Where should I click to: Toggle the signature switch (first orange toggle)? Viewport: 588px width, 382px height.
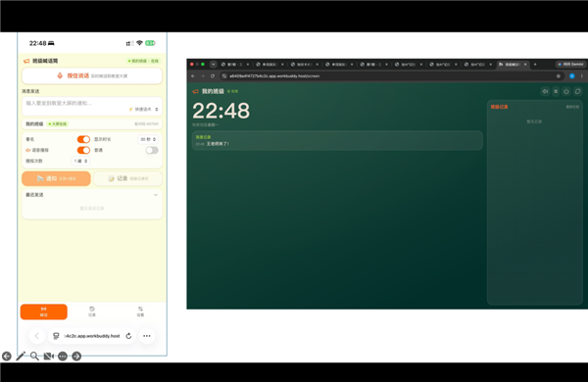[x=83, y=139]
